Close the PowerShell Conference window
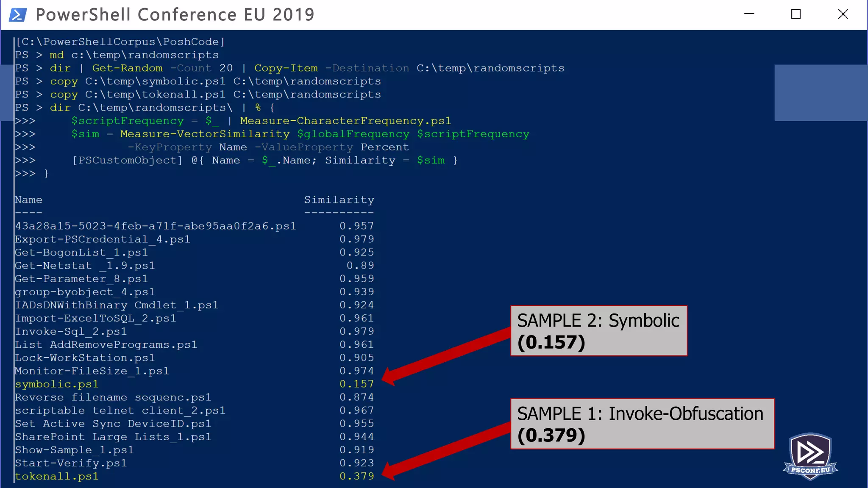Screen dimensions: 868x488 [x=843, y=14]
